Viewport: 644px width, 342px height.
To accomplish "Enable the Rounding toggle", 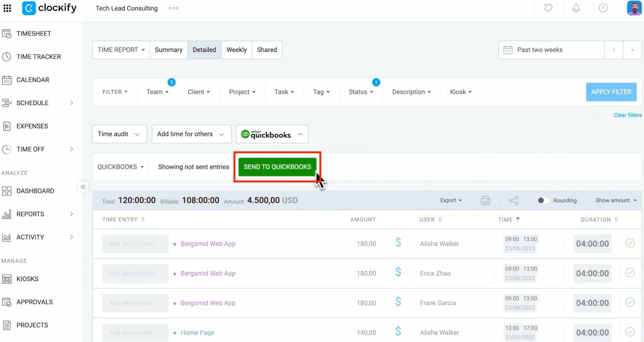I will pos(544,200).
